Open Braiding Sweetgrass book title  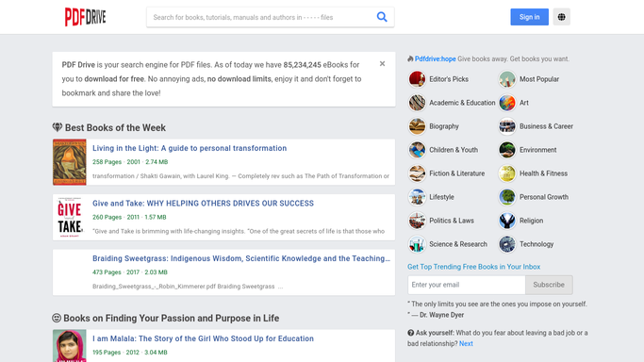(x=241, y=258)
